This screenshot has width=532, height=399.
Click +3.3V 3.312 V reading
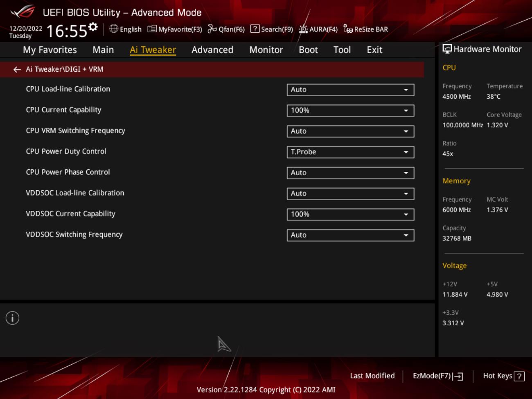(453, 323)
